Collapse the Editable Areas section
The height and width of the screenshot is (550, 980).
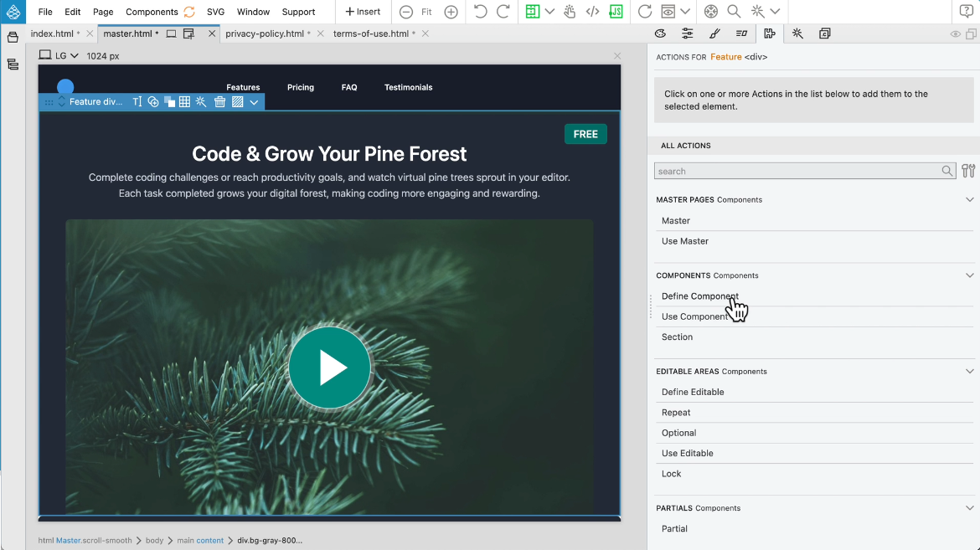point(969,371)
